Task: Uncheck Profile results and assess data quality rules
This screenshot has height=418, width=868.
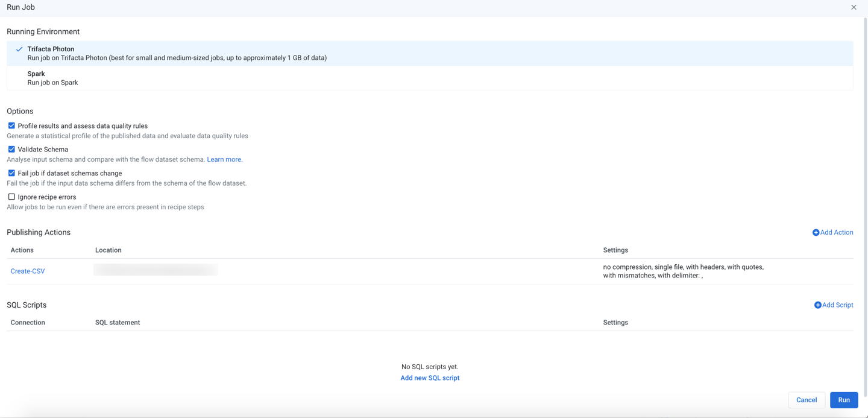Action: coord(11,125)
